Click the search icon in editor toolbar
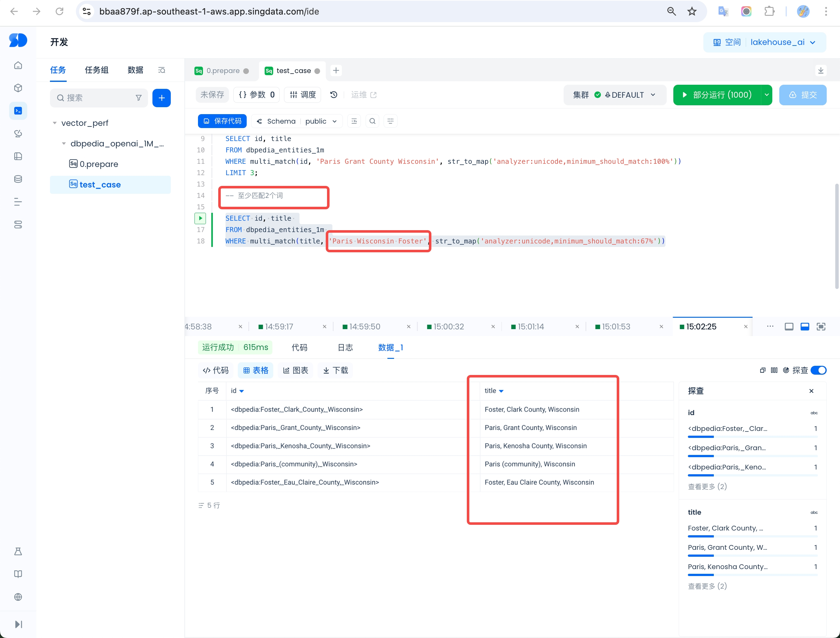The image size is (840, 638). pos(372,121)
